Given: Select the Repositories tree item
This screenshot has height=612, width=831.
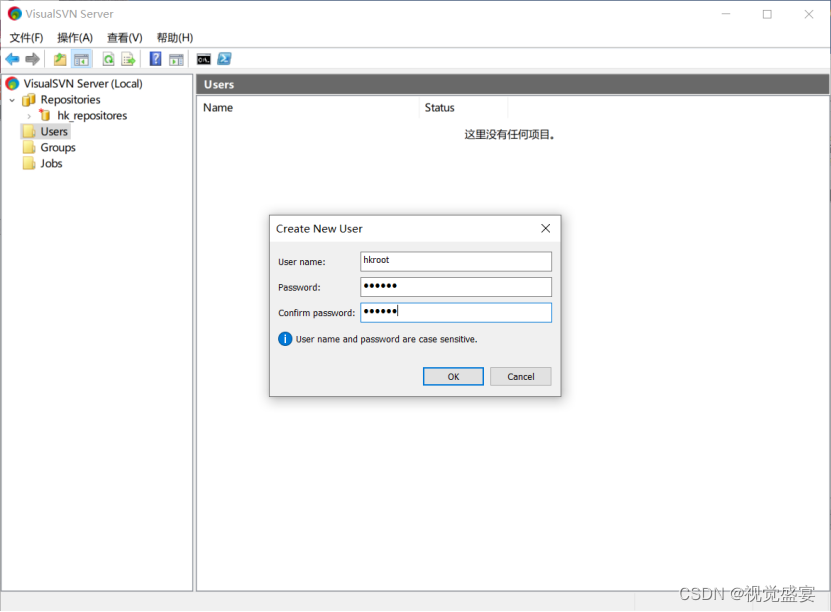Looking at the screenshot, I should pyautogui.click(x=70, y=100).
